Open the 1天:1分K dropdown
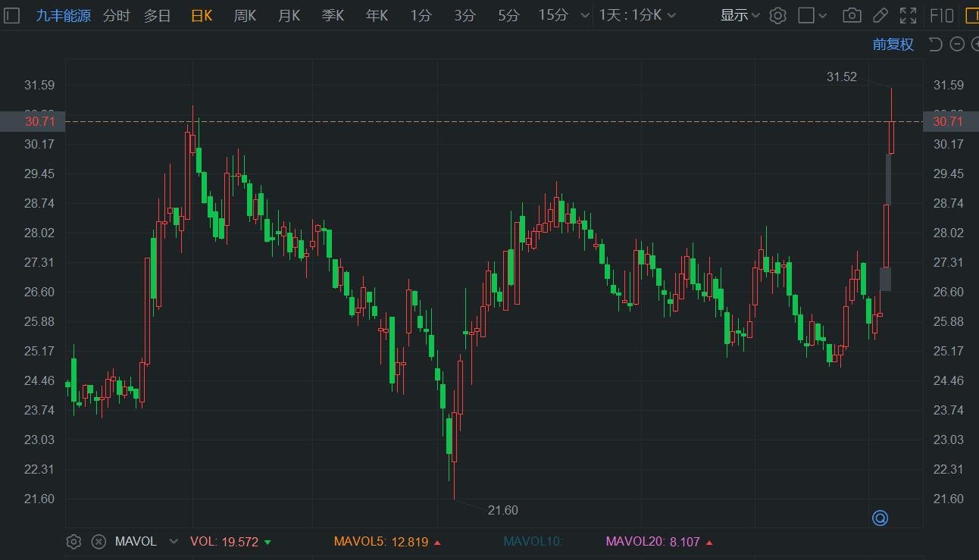Viewport: 979px width, 560px height. click(637, 15)
